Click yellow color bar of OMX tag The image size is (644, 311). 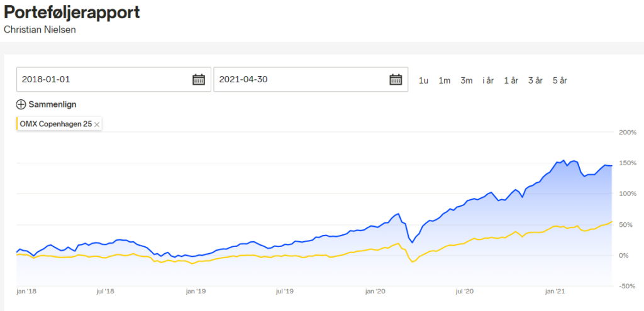[x=18, y=124]
